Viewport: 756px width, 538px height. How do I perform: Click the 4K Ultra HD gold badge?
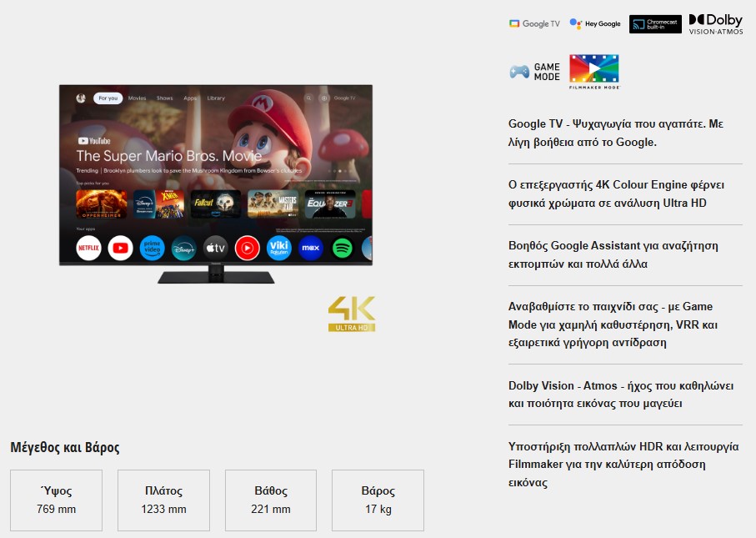pos(352,314)
